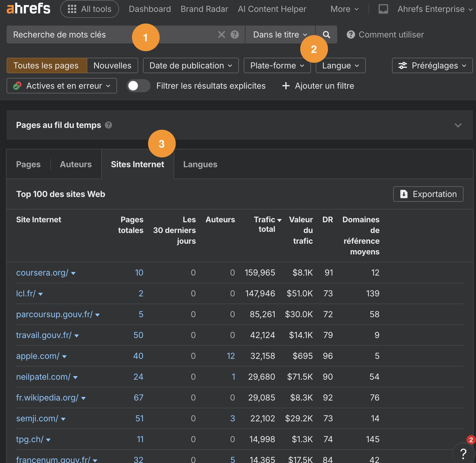Switch to the Langues tab

[200, 164]
